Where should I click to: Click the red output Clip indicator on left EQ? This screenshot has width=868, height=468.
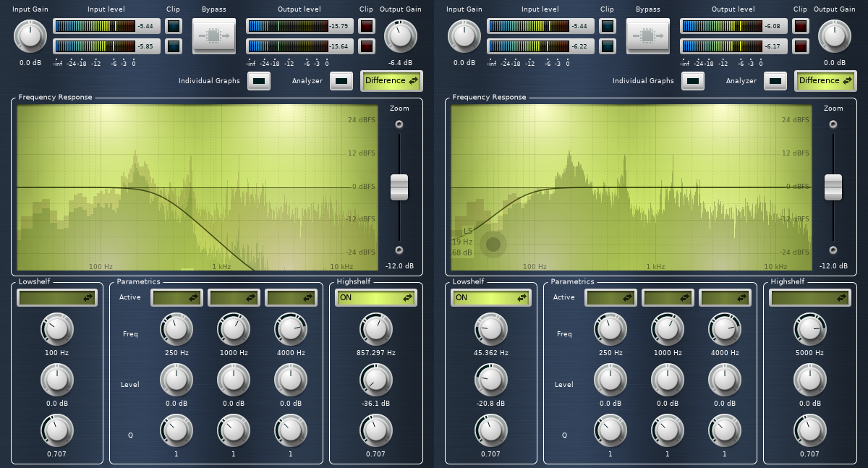pos(367,26)
